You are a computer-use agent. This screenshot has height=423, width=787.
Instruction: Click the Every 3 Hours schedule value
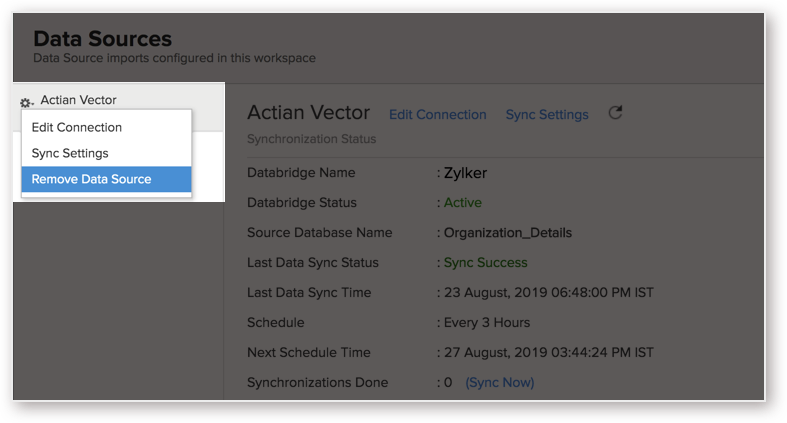click(487, 323)
